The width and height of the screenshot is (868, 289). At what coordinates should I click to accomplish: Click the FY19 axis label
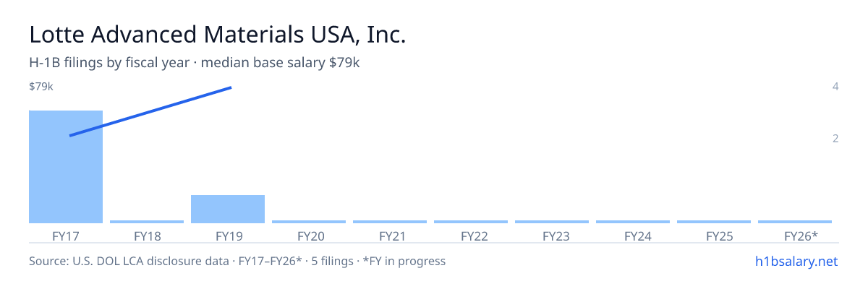(x=228, y=236)
